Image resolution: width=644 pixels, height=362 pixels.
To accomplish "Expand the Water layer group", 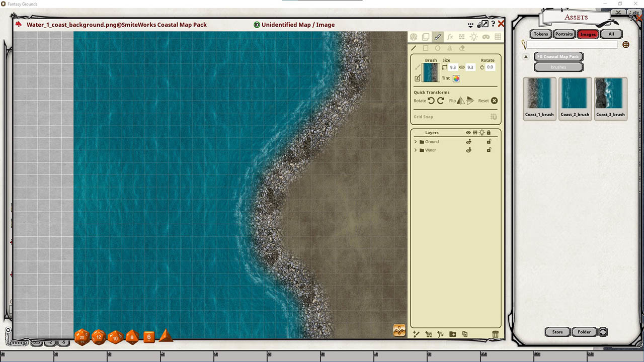I will tap(416, 150).
